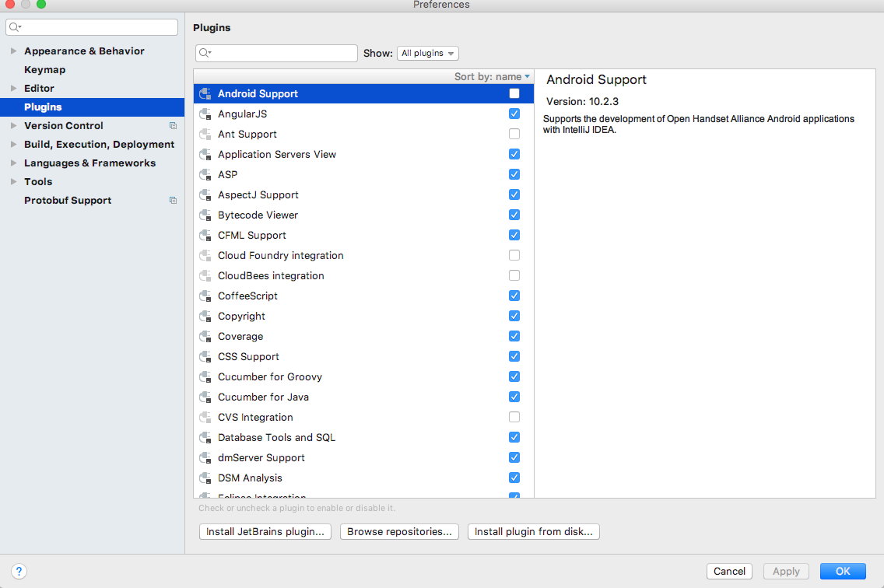Expand the Editor settings section
Viewport: 884px width, 588px height.
(x=13, y=89)
